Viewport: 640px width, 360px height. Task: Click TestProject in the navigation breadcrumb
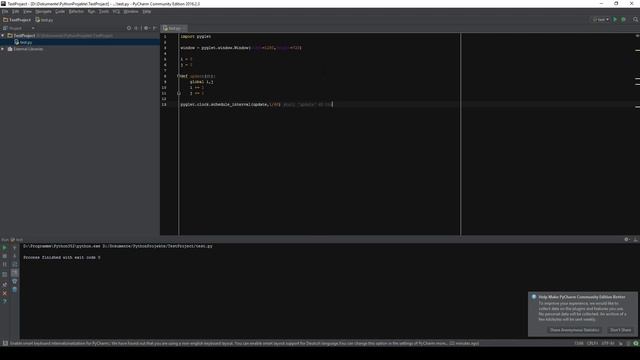click(17, 20)
